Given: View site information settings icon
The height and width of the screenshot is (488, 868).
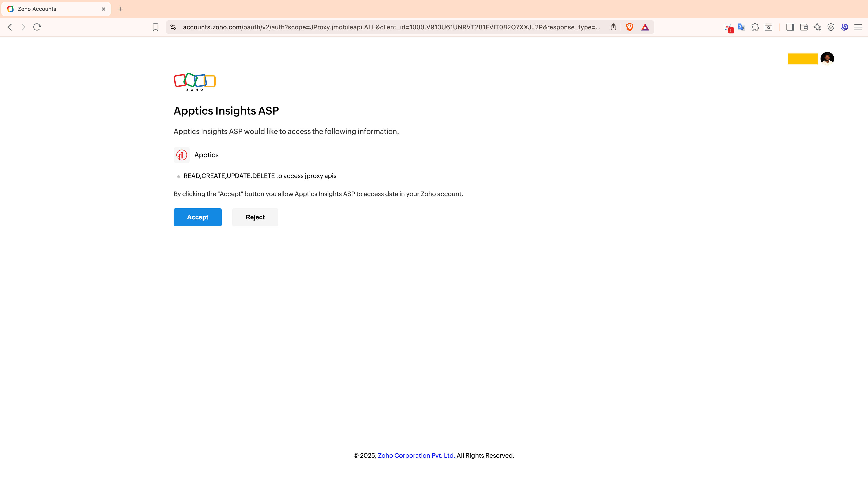Looking at the screenshot, I should 173,27.
